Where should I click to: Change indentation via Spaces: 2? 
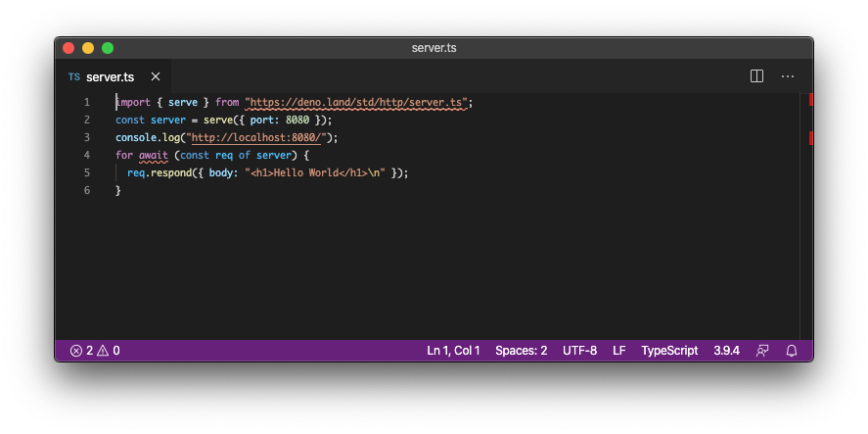(x=521, y=351)
